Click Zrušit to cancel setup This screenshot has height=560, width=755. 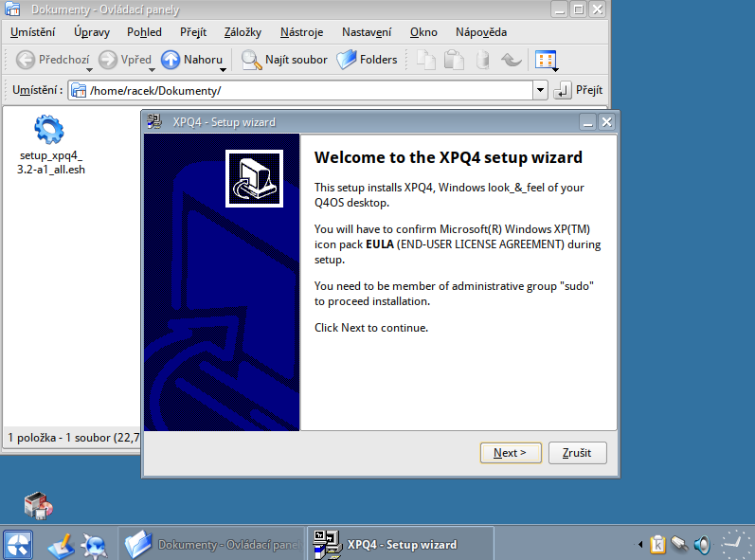577,453
